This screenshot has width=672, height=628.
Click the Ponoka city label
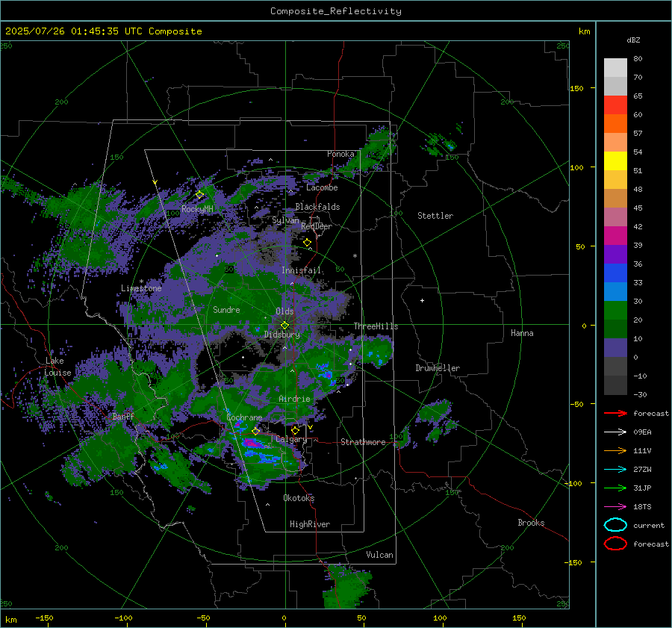pos(340,154)
